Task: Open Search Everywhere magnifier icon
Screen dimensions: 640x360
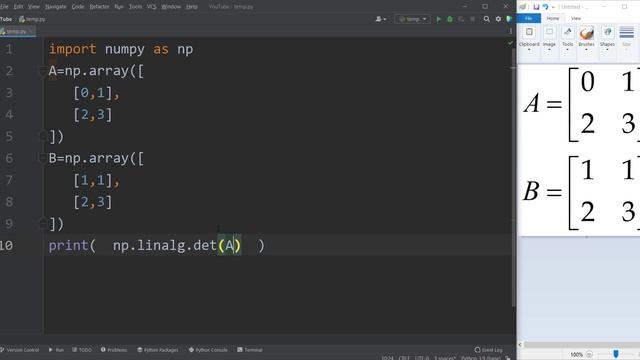Action: click(487, 19)
